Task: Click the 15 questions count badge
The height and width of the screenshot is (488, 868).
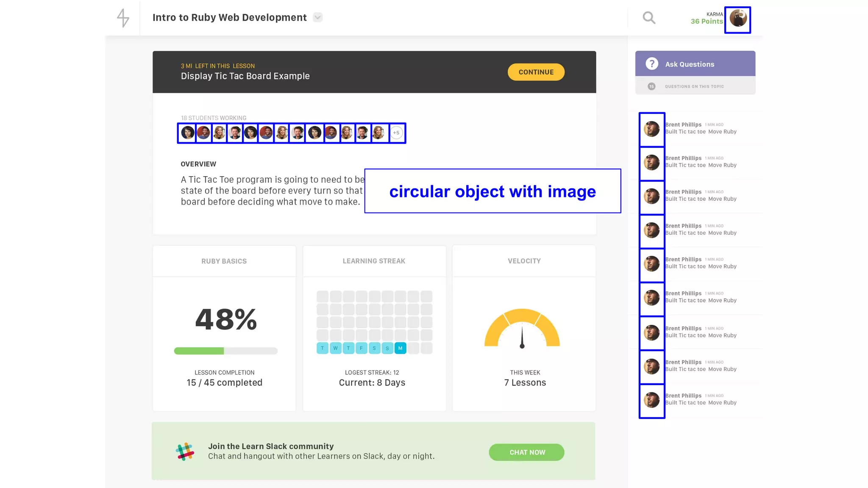Action: (x=651, y=86)
